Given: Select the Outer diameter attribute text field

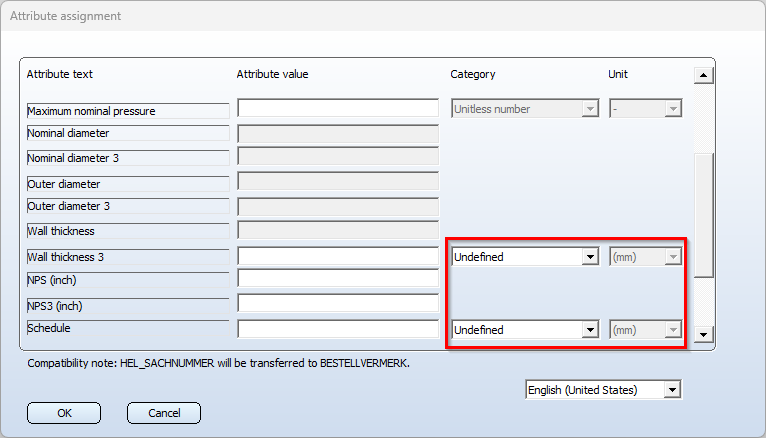Looking at the screenshot, I should coord(128,184).
